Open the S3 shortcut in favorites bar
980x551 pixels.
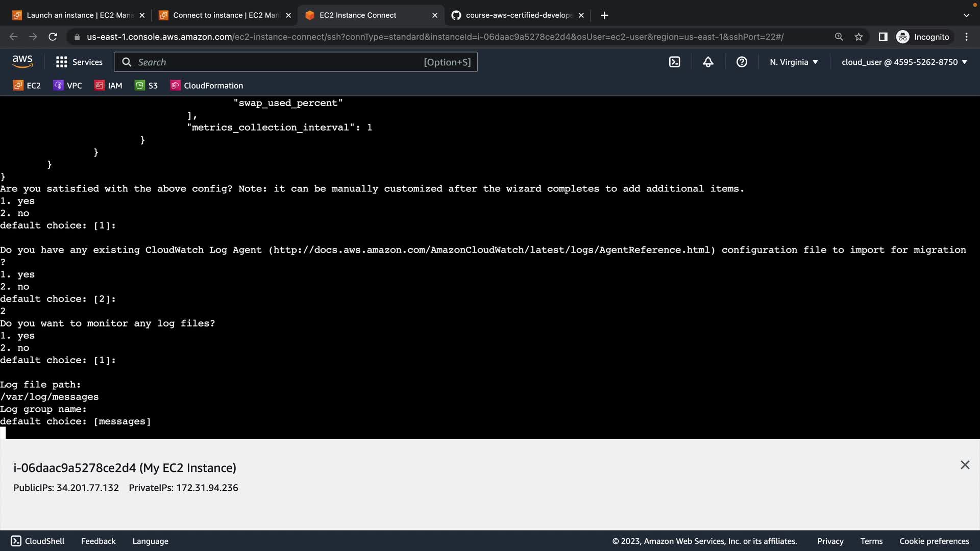point(146,85)
